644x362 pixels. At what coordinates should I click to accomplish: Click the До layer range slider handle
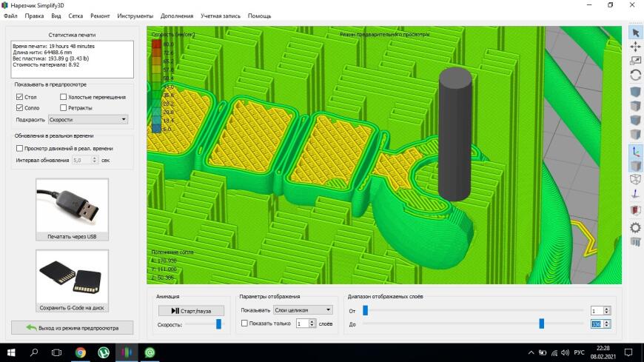coord(541,324)
